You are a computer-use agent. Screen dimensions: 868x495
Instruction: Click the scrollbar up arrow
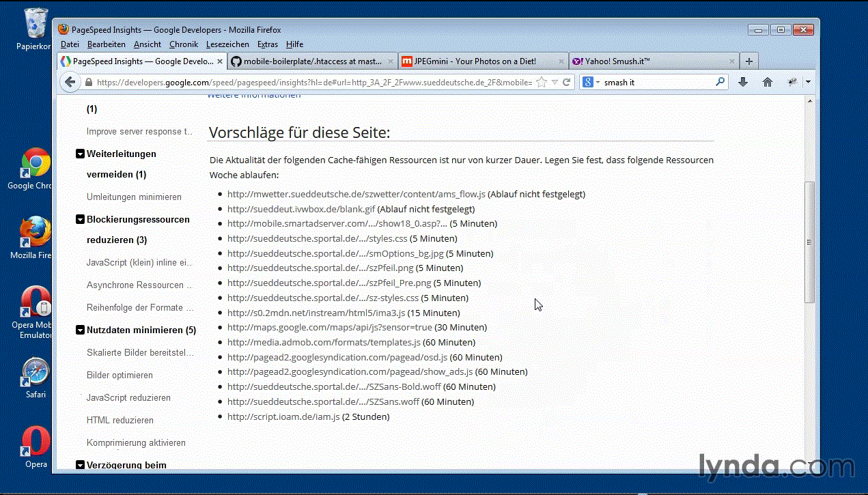point(810,101)
